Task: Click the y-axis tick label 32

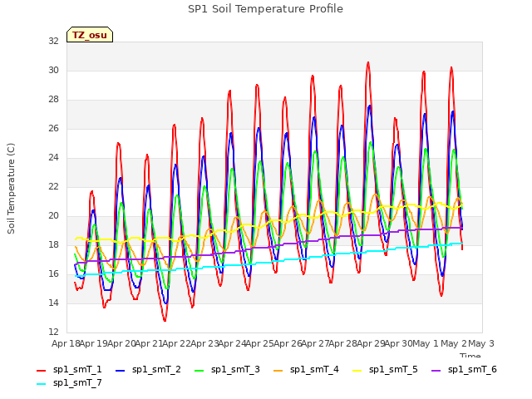Action: pos(53,41)
